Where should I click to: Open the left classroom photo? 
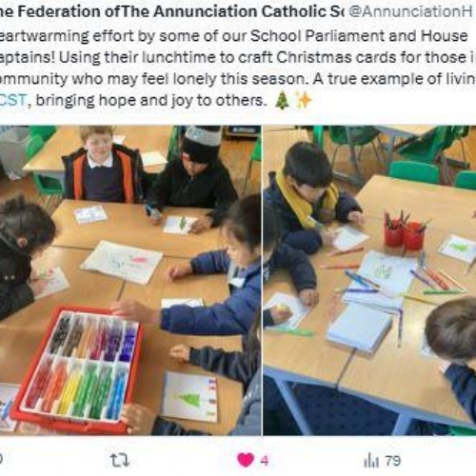(130, 280)
